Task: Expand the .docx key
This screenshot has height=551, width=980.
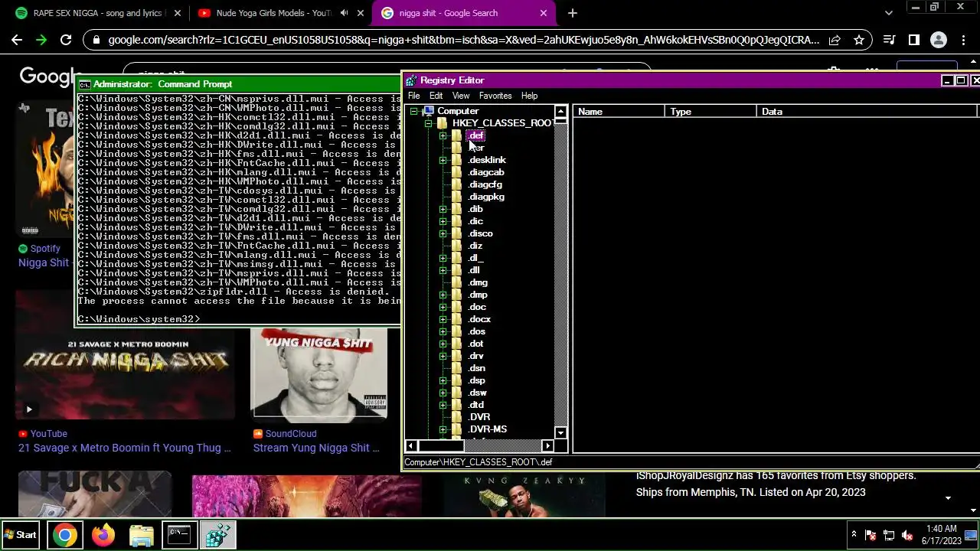Action: click(443, 319)
